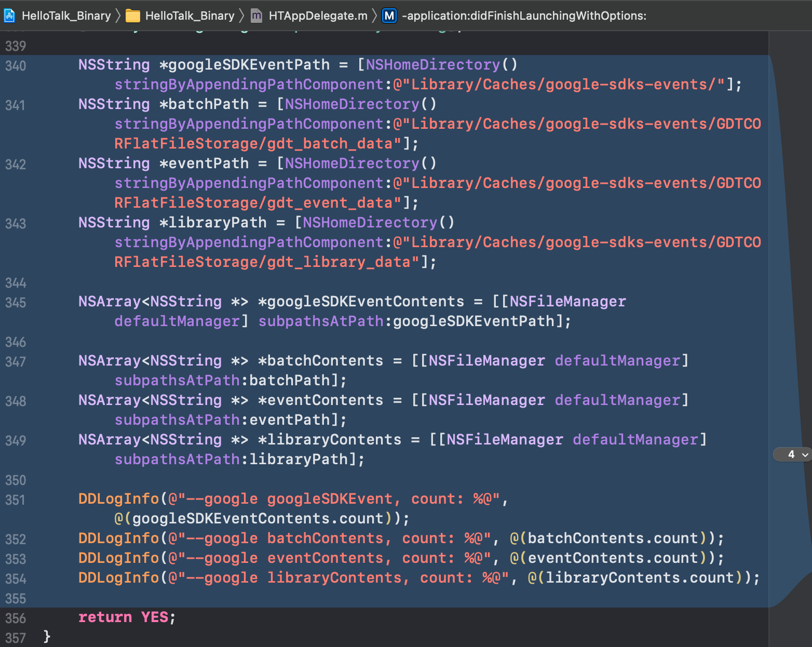
Task: Click DDLogInfo on line 351
Action: (118, 499)
